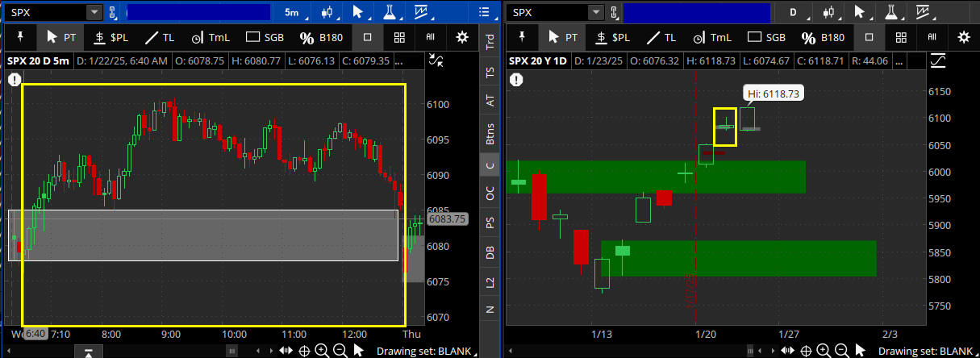980x358 pixels.
Task: Select the $PL price level tool in left chart
Action: [111, 37]
